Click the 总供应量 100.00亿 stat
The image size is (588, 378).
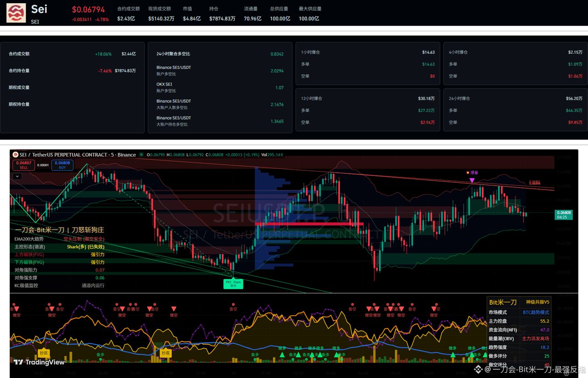(280, 14)
